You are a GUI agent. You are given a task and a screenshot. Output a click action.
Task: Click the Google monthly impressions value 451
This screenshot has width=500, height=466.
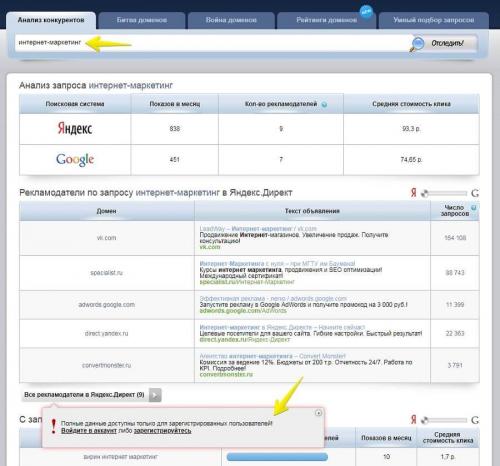(x=174, y=160)
